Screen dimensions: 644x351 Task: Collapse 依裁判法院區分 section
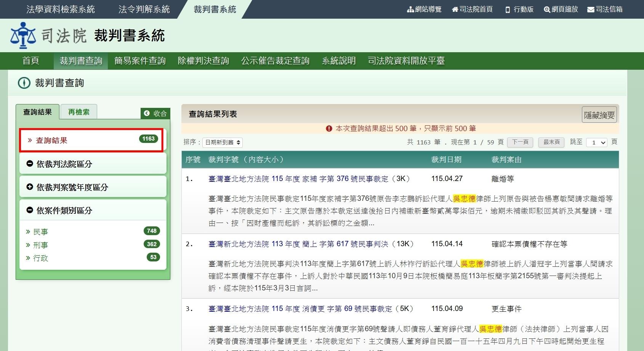click(x=93, y=164)
